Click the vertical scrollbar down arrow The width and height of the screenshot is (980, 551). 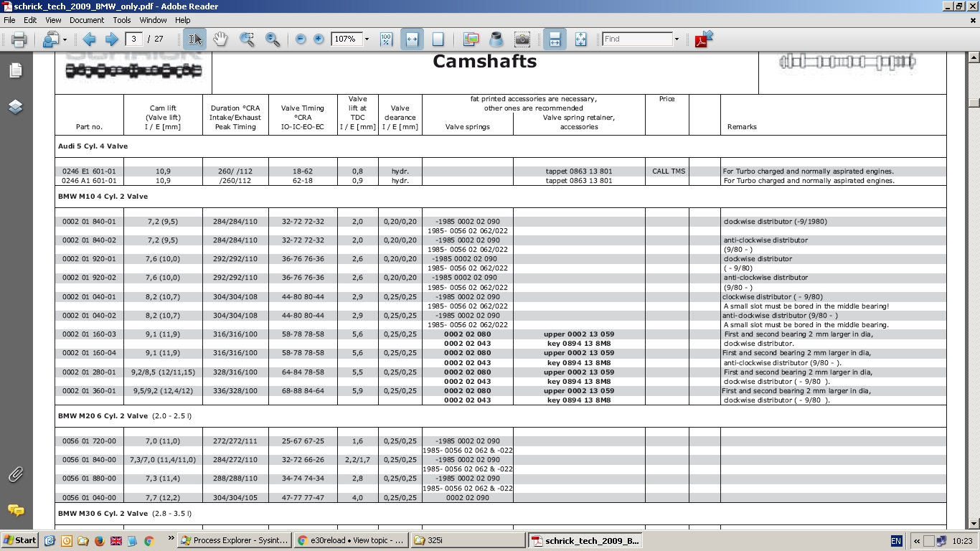click(x=974, y=523)
